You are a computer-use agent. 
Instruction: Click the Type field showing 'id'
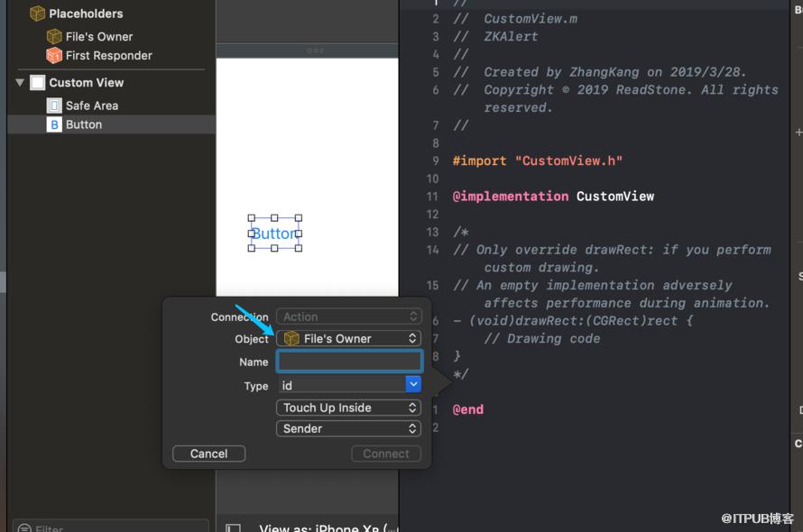342,385
